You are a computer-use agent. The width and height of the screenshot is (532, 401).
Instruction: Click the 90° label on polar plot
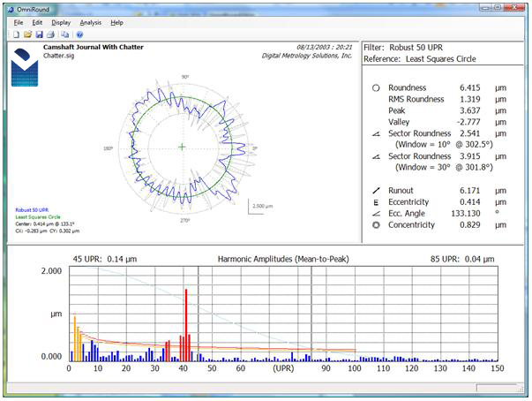pos(185,77)
